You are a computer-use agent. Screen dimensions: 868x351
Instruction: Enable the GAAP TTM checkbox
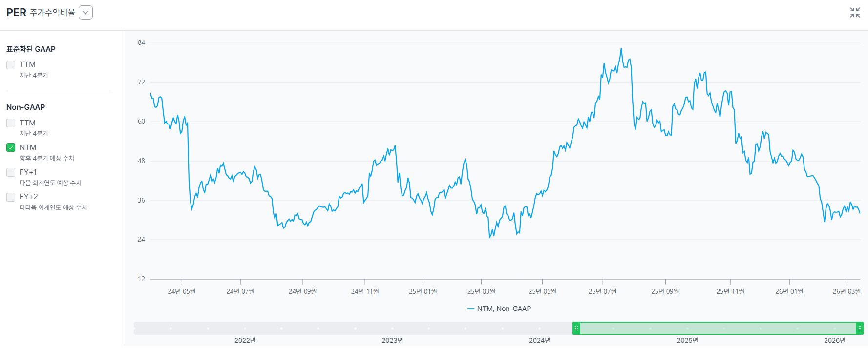pyautogui.click(x=11, y=65)
